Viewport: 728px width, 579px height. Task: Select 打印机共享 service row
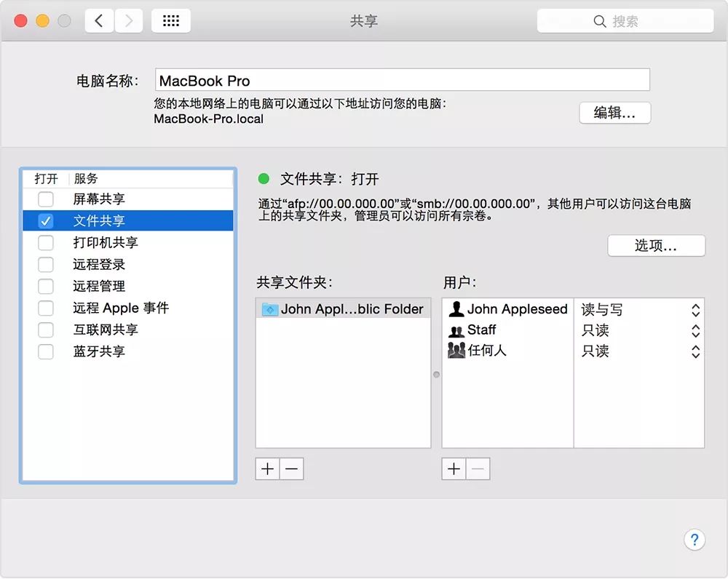128,243
